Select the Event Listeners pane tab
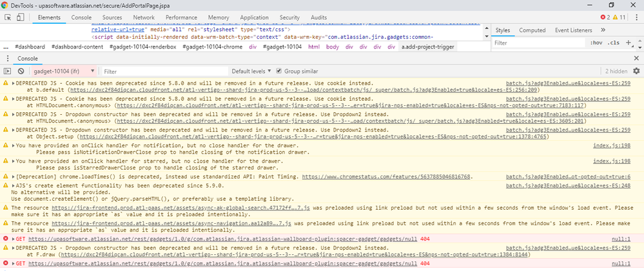The width and height of the screenshot is (644, 271). click(x=573, y=30)
